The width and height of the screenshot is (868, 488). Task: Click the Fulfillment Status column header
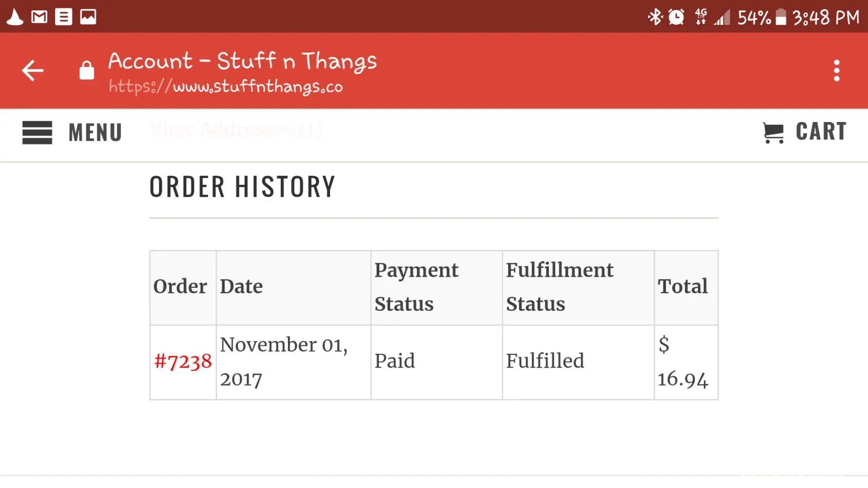pos(559,287)
